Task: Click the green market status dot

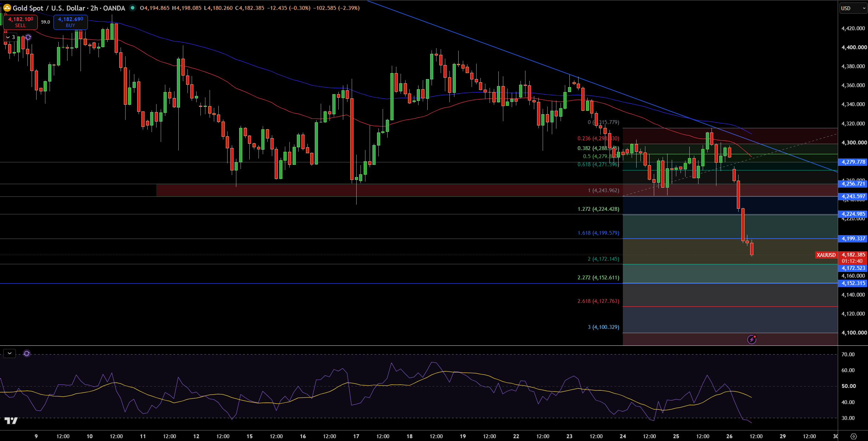Action: 133,8
